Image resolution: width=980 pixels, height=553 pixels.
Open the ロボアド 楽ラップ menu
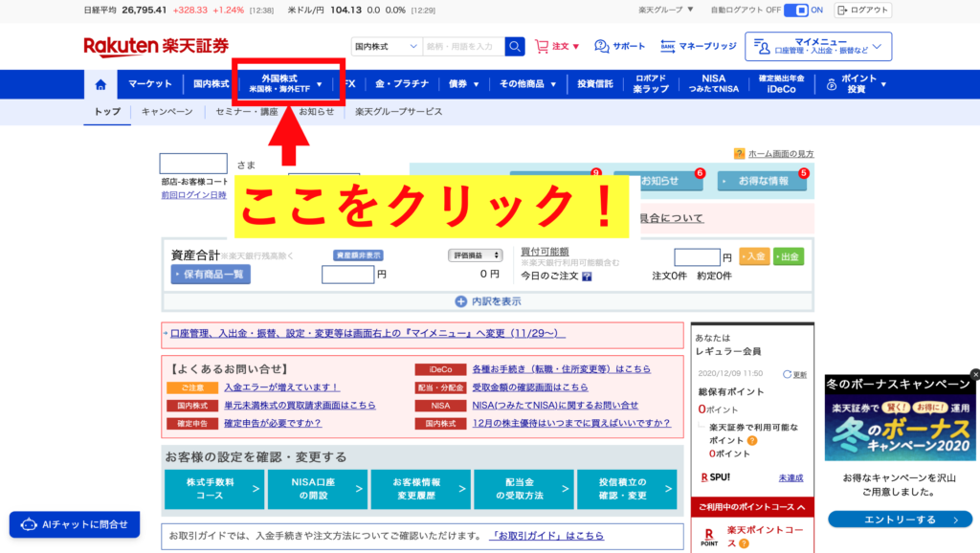(x=651, y=84)
